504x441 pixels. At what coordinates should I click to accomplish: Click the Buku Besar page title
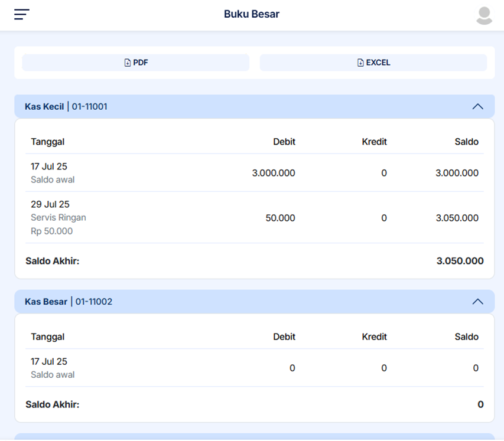252,14
